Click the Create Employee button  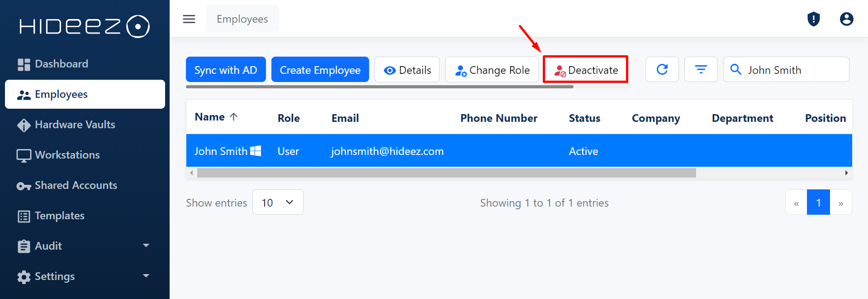(x=320, y=70)
